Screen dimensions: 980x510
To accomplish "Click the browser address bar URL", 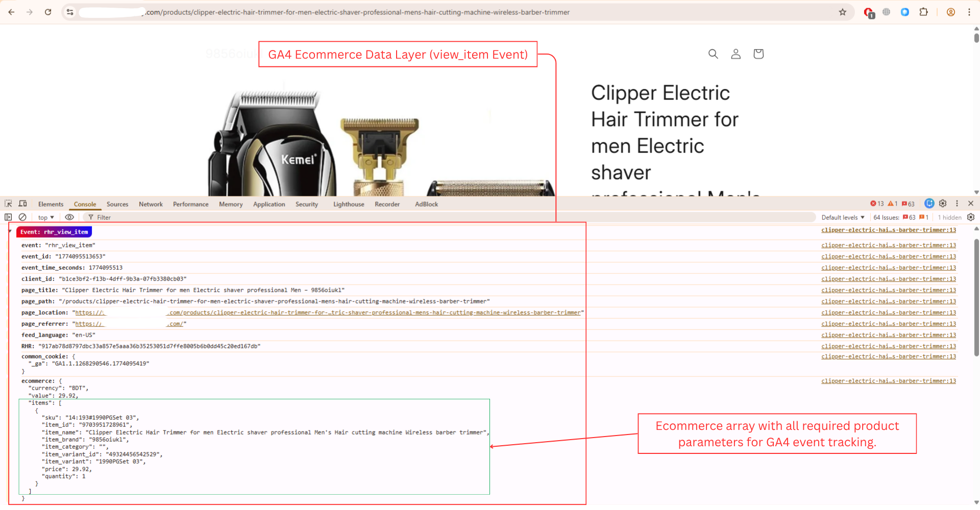I will (x=357, y=12).
